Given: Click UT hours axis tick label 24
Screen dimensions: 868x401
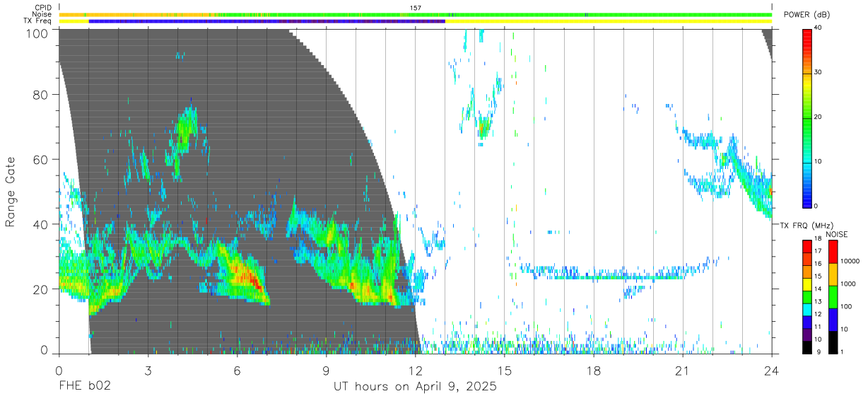Looking at the screenshot, I should pyautogui.click(x=772, y=370).
